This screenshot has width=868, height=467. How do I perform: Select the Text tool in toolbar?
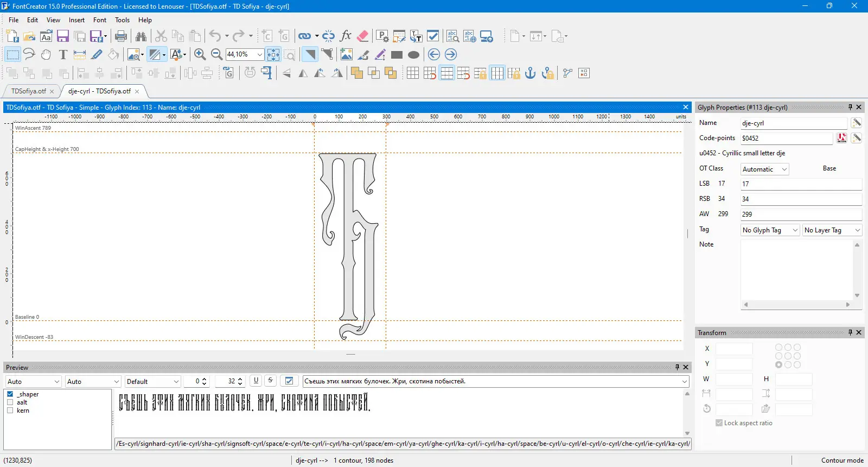(x=63, y=54)
